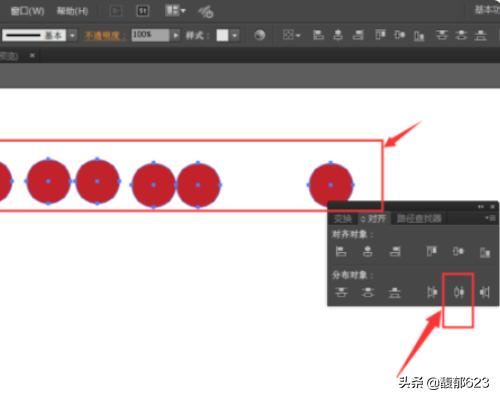
Task: Select the rightmost red circle on the artboard
Action: point(331,184)
